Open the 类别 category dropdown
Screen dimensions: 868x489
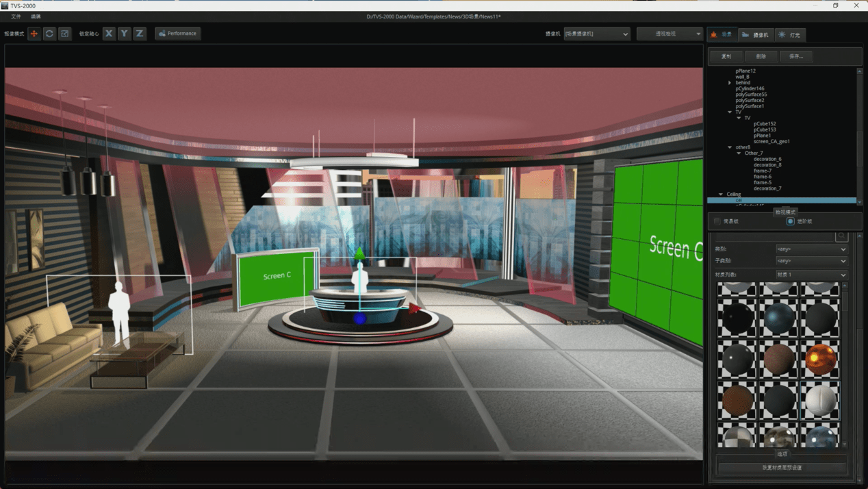coord(812,249)
